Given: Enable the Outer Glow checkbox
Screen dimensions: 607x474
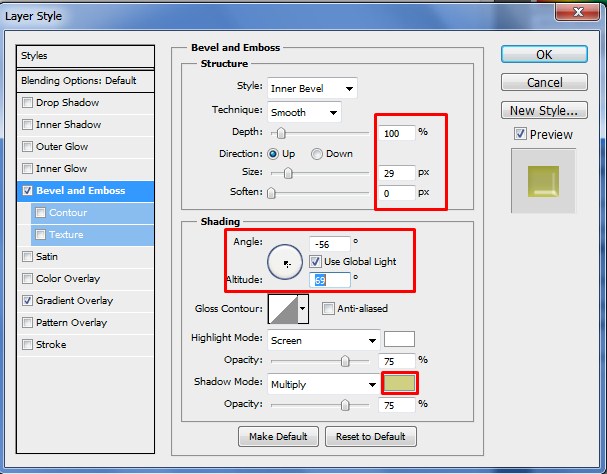Looking at the screenshot, I should 27,146.
